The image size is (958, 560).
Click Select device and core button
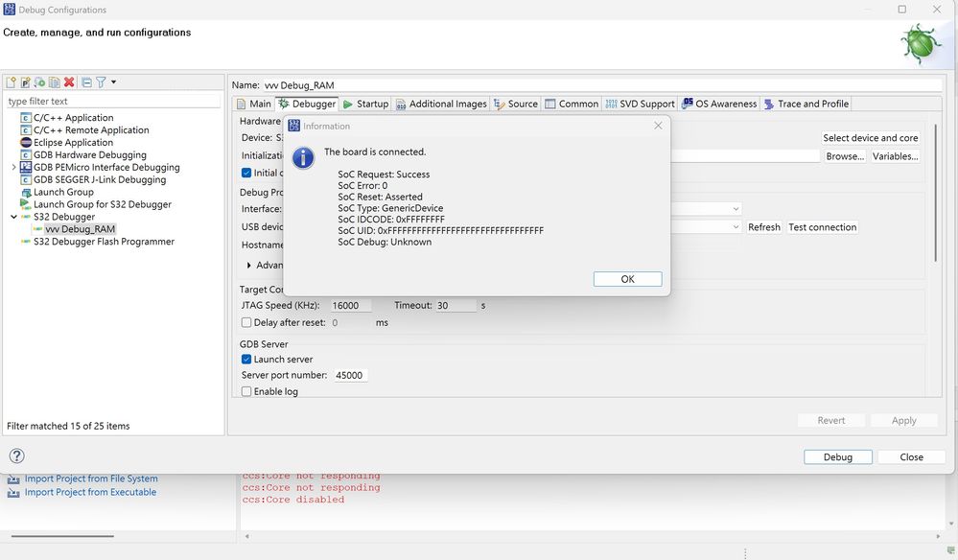pos(870,138)
